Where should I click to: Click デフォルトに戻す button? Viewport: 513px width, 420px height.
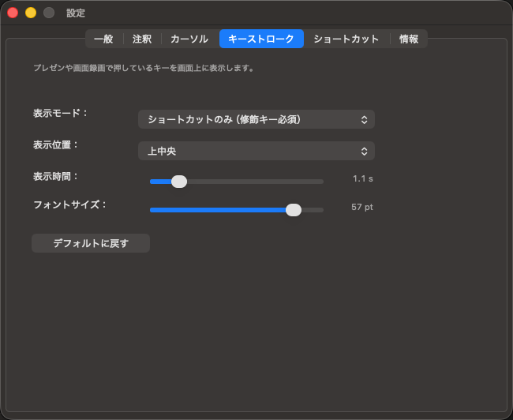(x=91, y=243)
